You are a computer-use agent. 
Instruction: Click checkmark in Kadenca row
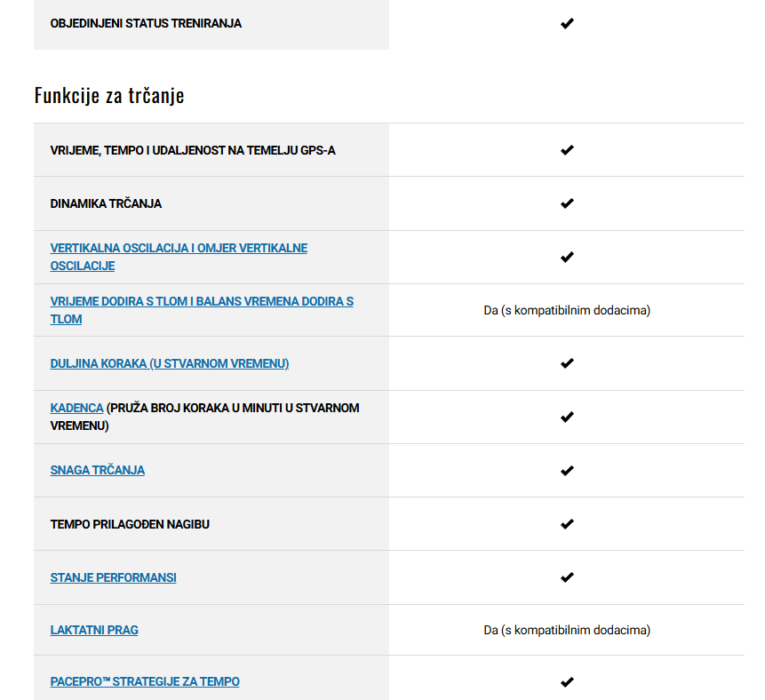[x=567, y=418]
